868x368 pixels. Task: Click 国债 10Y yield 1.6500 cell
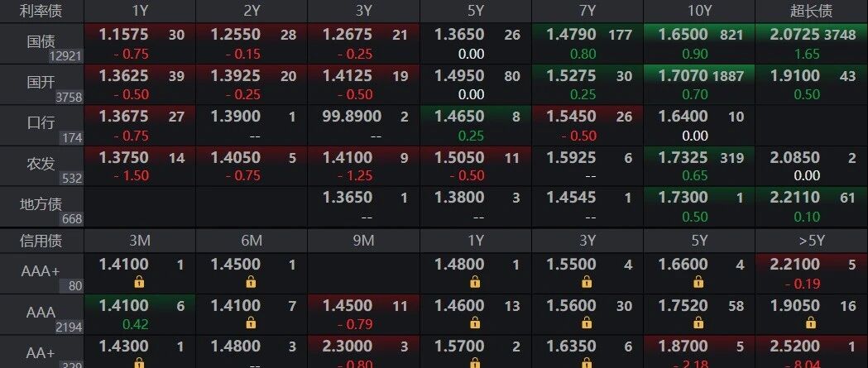click(x=698, y=43)
